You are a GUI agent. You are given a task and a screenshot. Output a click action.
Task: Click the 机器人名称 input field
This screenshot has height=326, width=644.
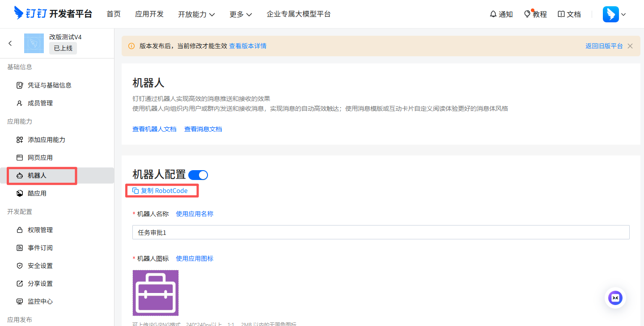click(x=381, y=232)
